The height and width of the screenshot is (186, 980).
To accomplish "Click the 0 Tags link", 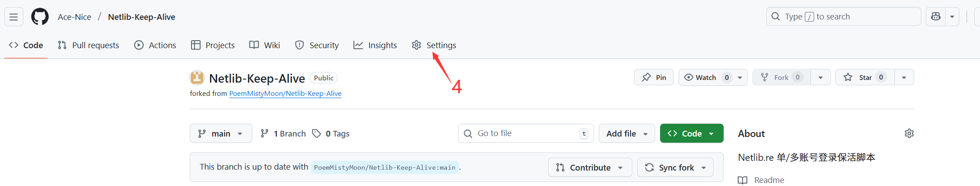I will 331,133.
